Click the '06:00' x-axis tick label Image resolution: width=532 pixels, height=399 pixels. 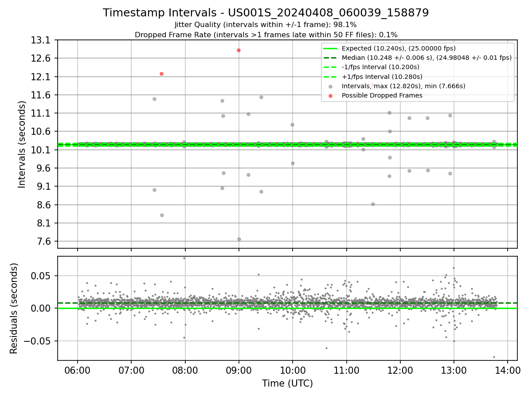click(x=78, y=370)
